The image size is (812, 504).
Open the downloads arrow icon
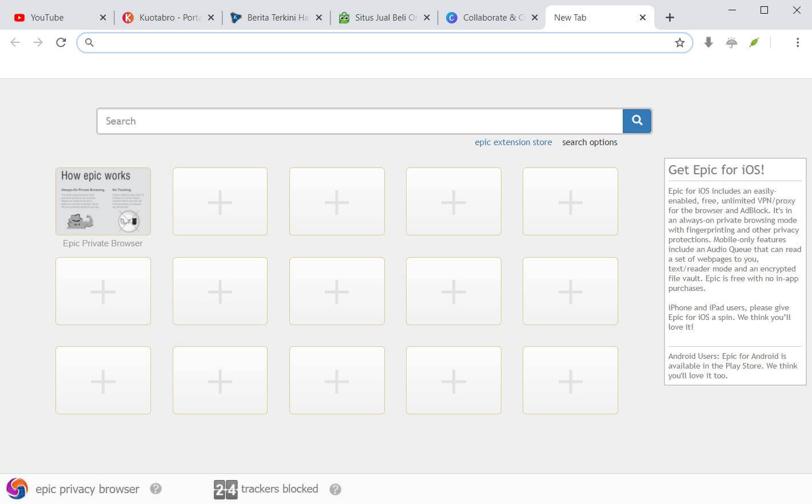click(x=708, y=42)
